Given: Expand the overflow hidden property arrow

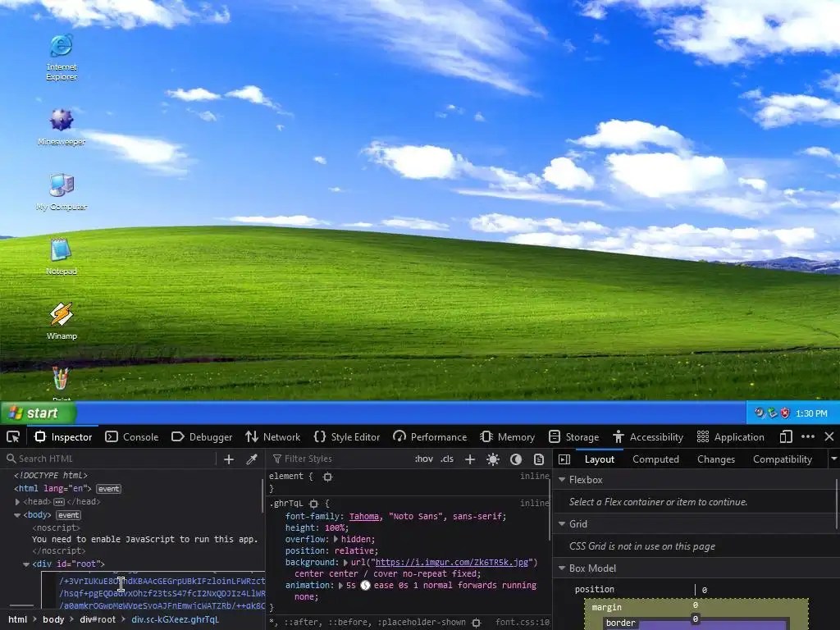Looking at the screenshot, I should point(336,540).
